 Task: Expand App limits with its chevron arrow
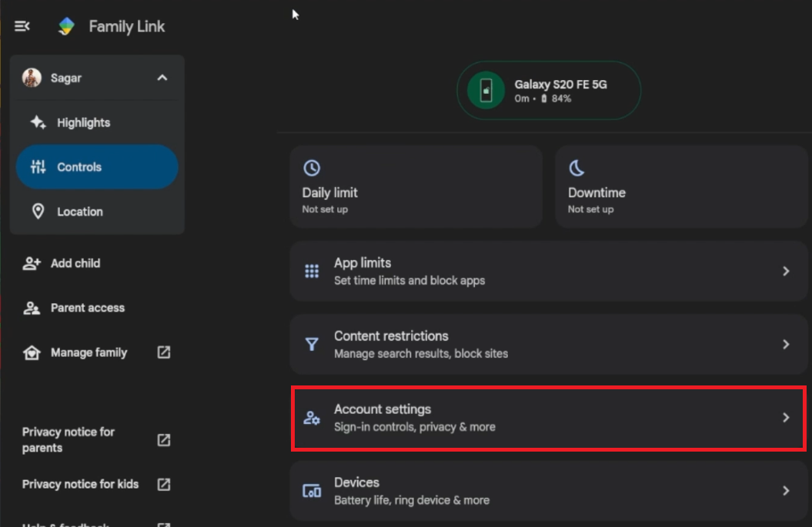[786, 271]
